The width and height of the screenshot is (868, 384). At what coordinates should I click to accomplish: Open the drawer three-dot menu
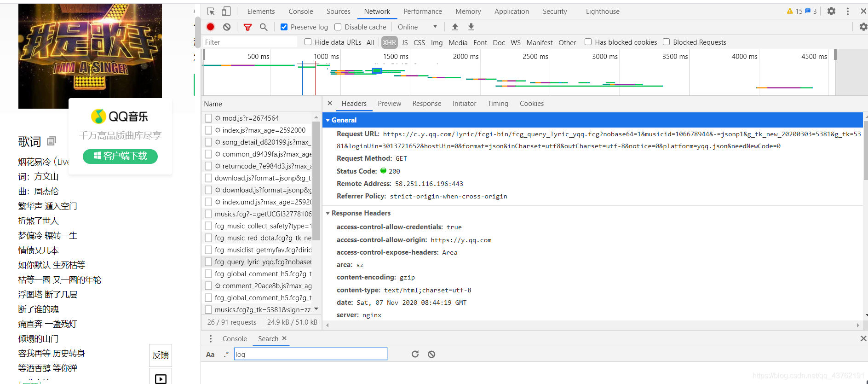point(211,339)
